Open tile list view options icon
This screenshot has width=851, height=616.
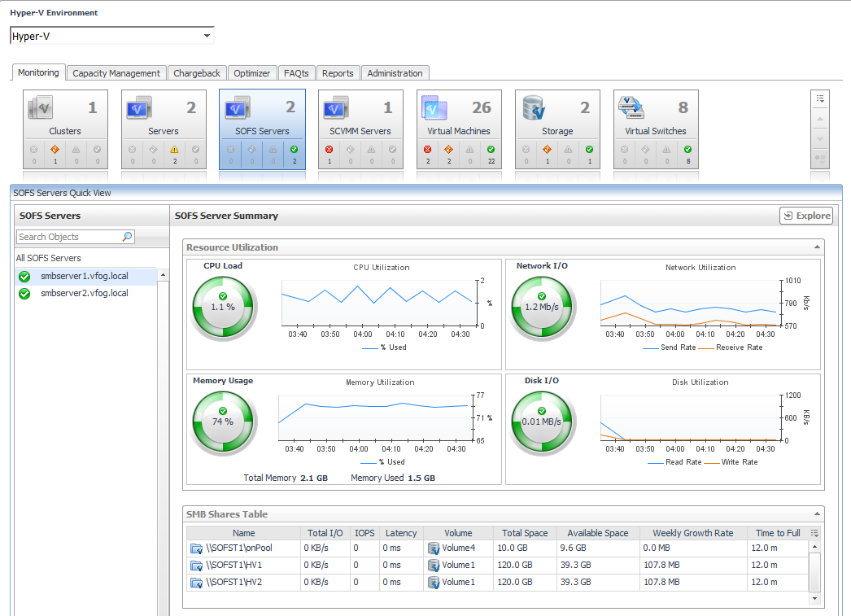tap(820, 98)
